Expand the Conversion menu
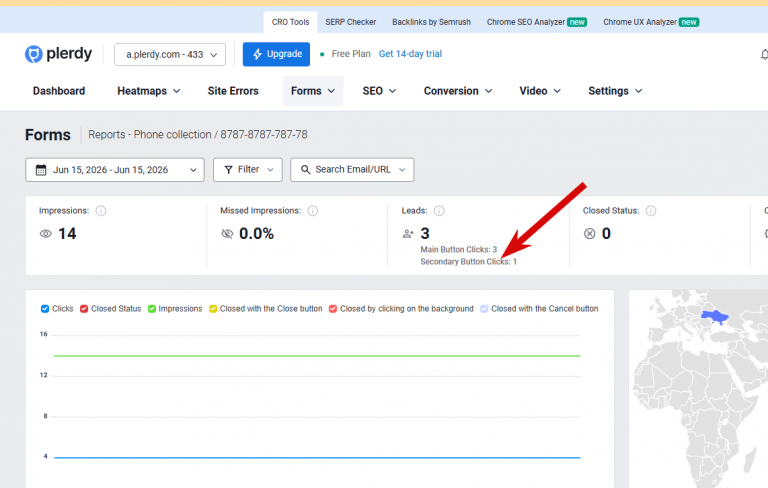 click(x=458, y=91)
